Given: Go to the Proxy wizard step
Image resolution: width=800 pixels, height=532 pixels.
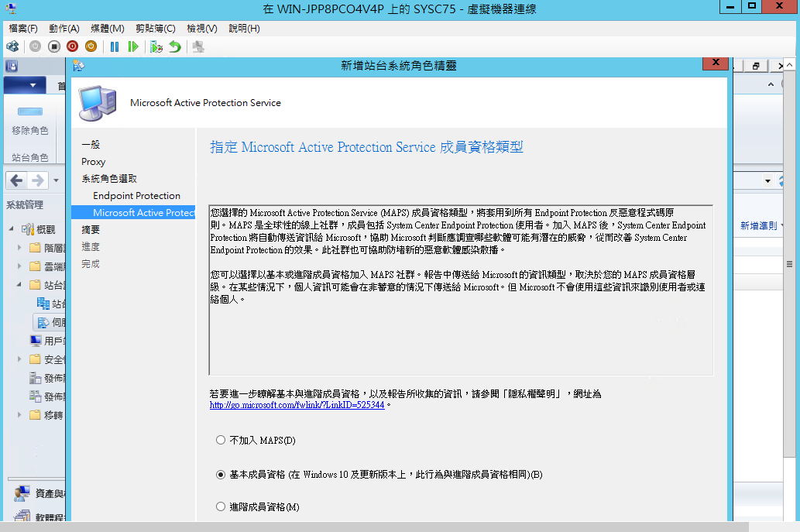Looking at the screenshot, I should point(94,162).
